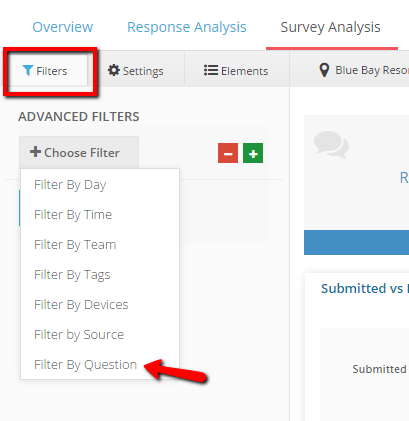Click the Filters funnel icon
This screenshot has height=421, width=409.
(x=28, y=70)
